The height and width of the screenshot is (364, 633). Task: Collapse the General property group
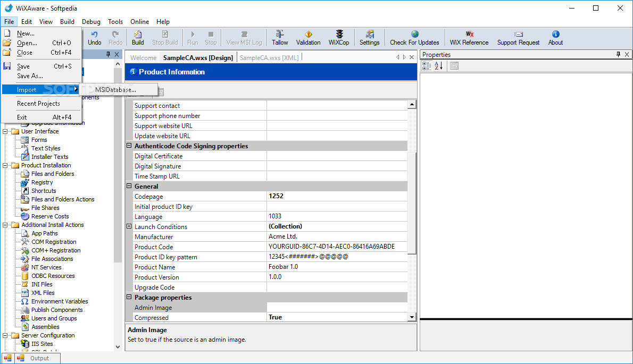pyautogui.click(x=129, y=186)
